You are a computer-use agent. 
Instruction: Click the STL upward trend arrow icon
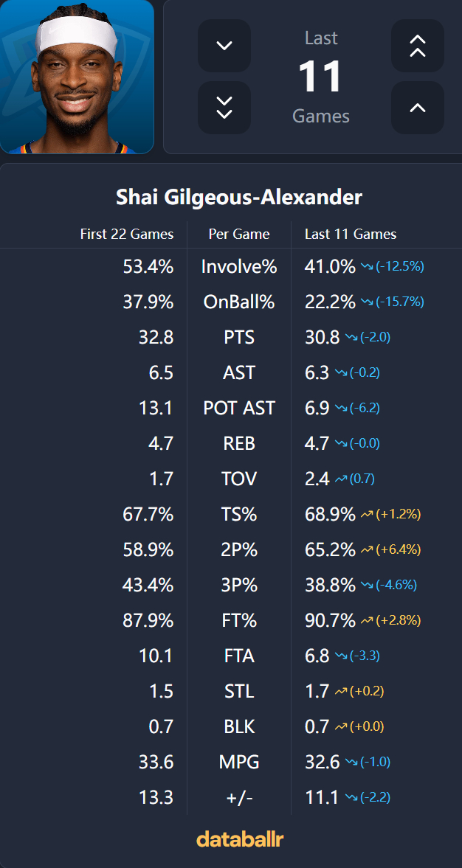click(x=340, y=692)
